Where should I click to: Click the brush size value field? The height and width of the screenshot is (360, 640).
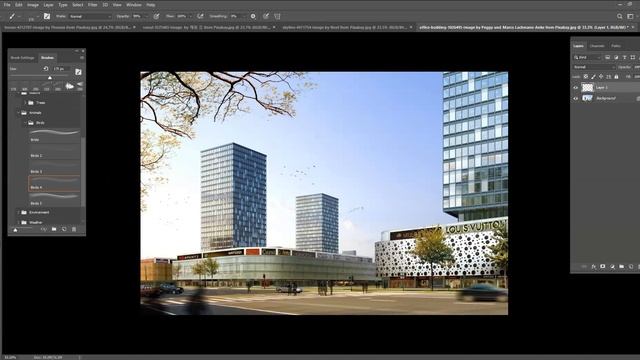tap(61, 69)
